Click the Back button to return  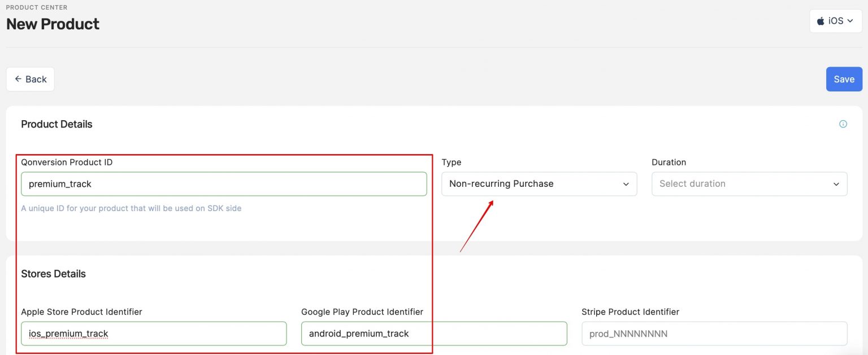(30, 79)
